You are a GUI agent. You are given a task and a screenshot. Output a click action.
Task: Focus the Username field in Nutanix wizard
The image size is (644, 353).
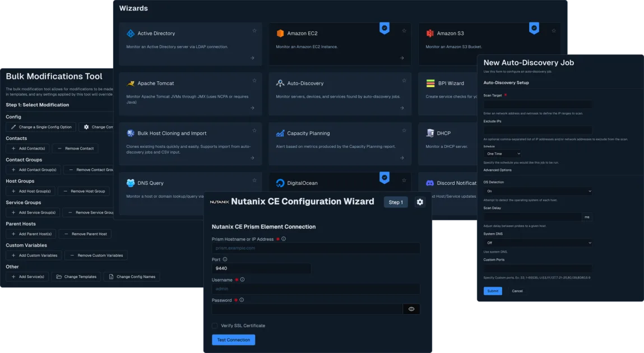click(x=316, y=289)
